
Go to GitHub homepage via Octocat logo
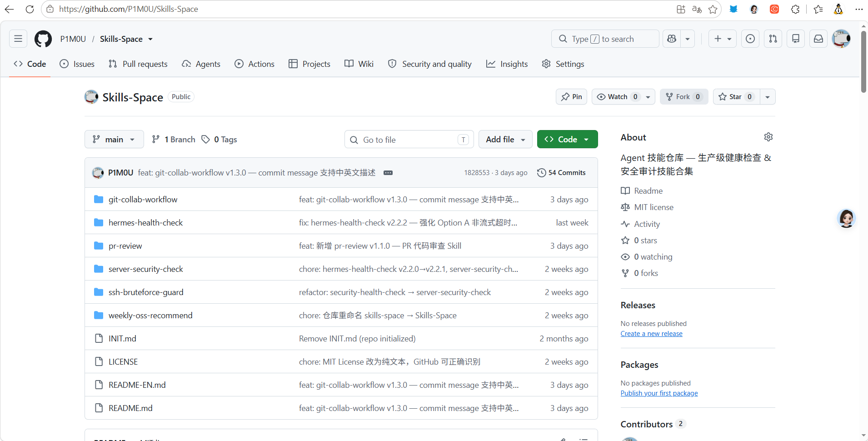pyautogui.click(x=43, y=39)
